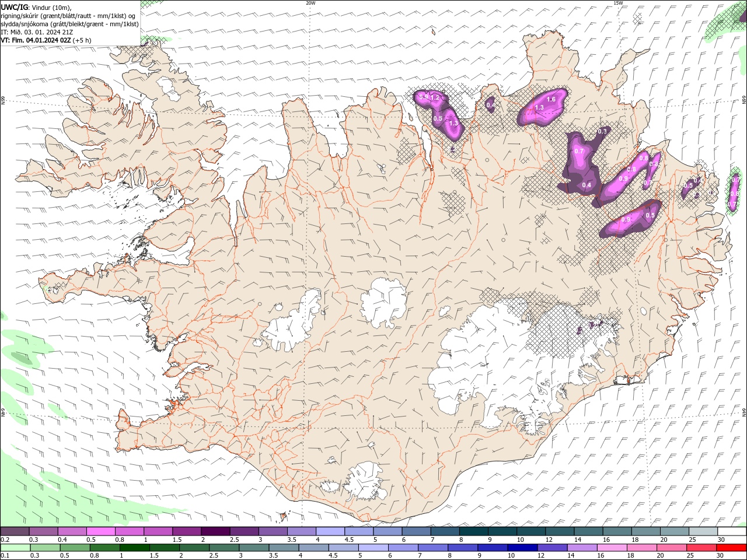Select the darkest purple swatch labeled 2, upper legend
The height and width of the screenshot is (560, 747).
215,531
